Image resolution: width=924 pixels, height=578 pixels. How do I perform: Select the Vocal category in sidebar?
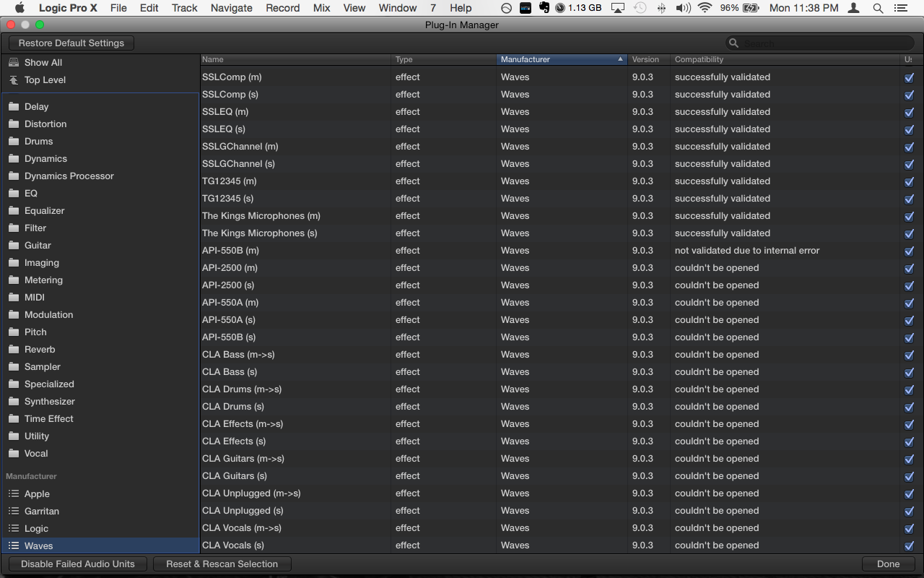click(100, 453)
